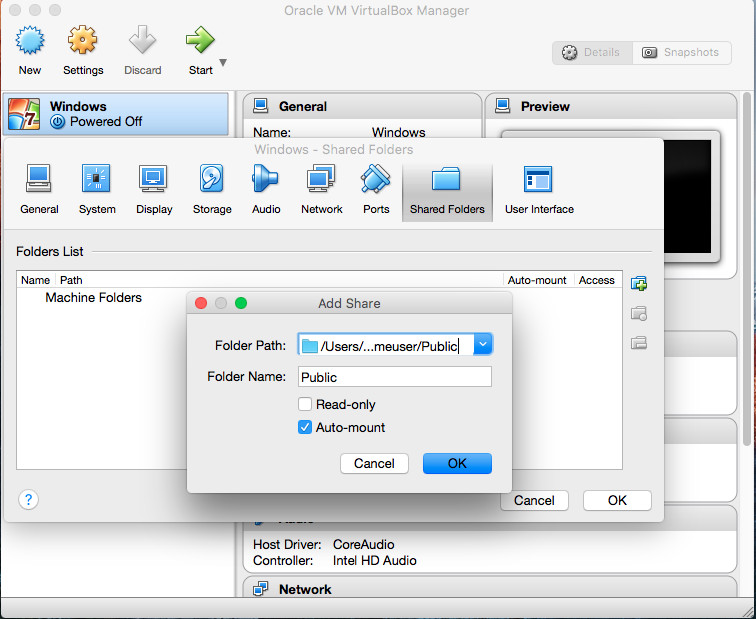Image resolution: width=756 pixels, height=619 pixels.
Task: Open the Display settings tab
Action: (154, 190)
